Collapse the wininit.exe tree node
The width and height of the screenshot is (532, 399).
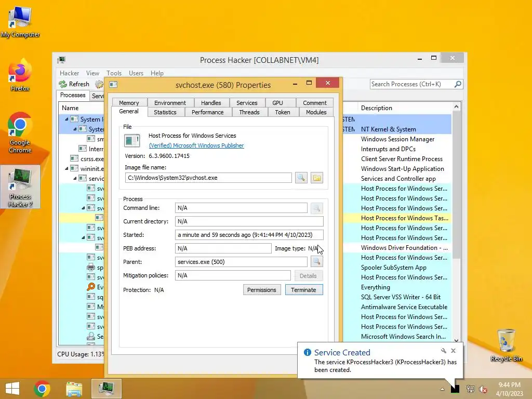pyautogui.click(x=66, y=168)
